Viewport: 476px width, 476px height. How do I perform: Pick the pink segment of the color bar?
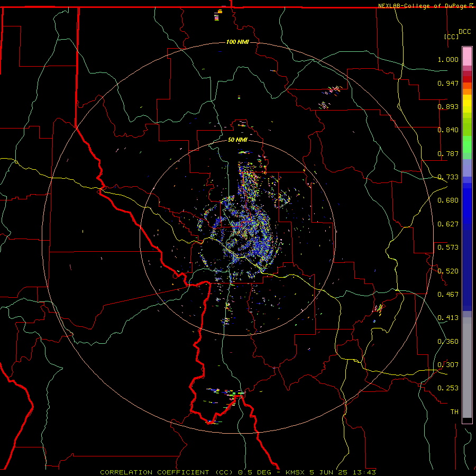pyautogui.click(x=467, y=57)
